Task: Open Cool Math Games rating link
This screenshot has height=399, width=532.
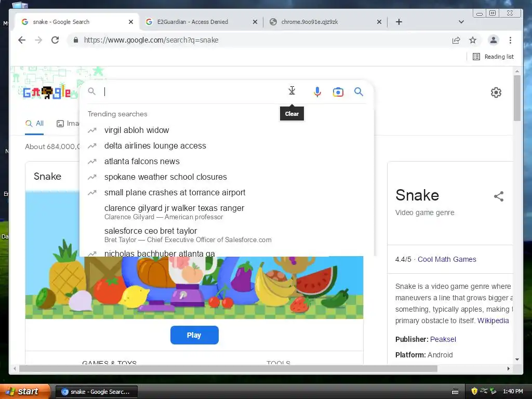Action: [x=447, y=260]
